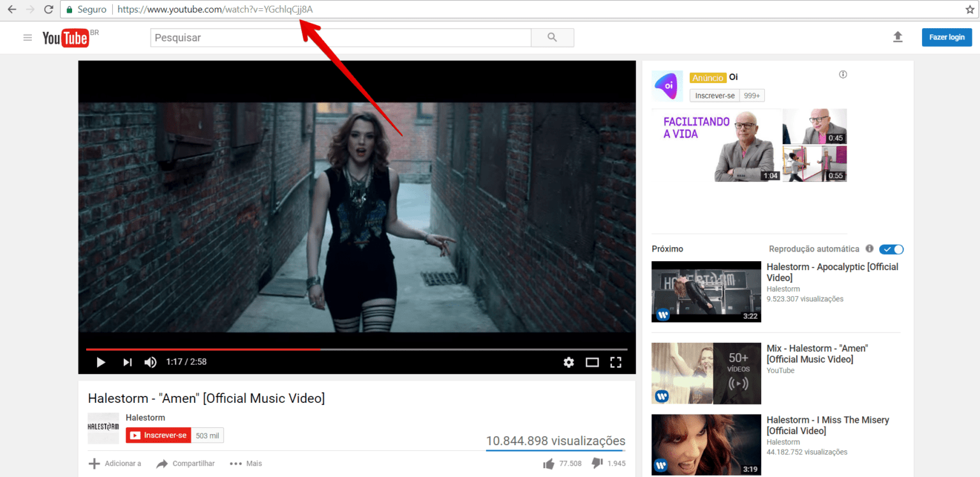Expand the Mais options menu

[246, 464]
